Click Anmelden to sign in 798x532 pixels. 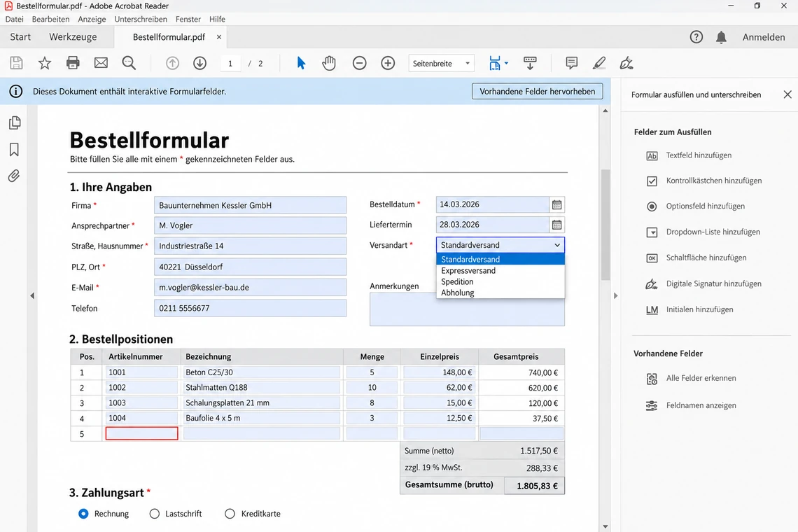coord(764,37)
